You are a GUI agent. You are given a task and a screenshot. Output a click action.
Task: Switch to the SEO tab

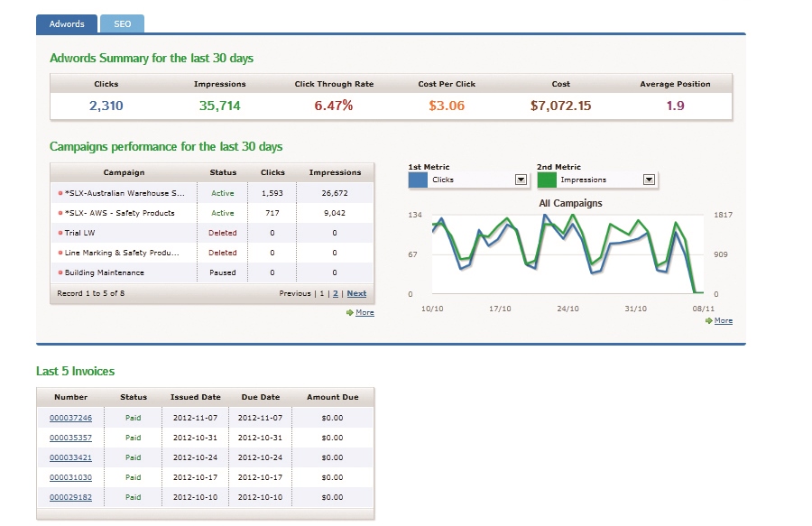(122, 23)
